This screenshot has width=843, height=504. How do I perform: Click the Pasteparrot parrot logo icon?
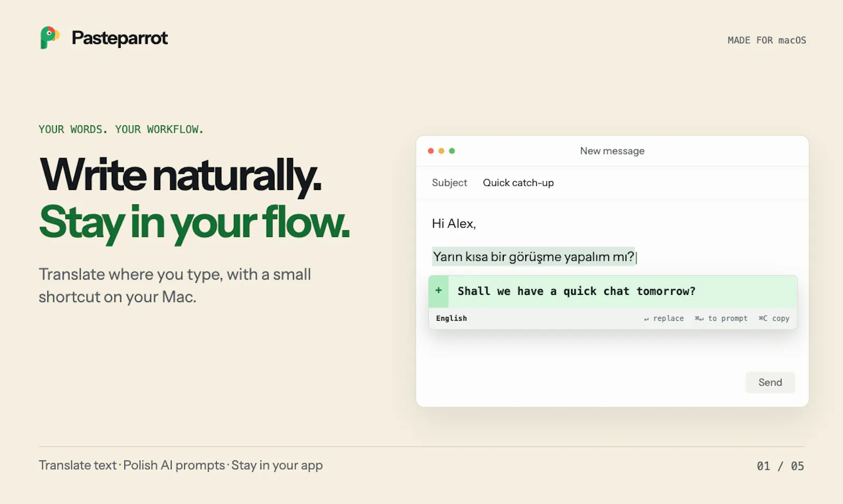click(x=50, y=37)
